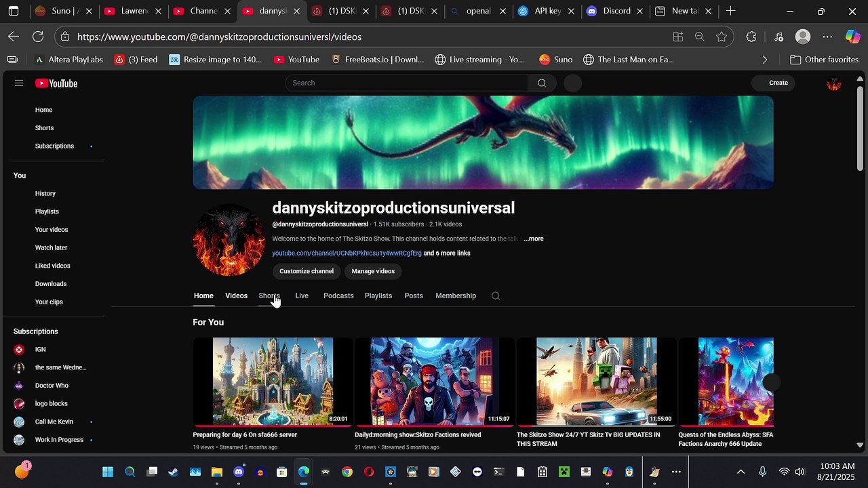Open the Shorts channel tab
The image size is (868, 488).
tap(269, 296)
